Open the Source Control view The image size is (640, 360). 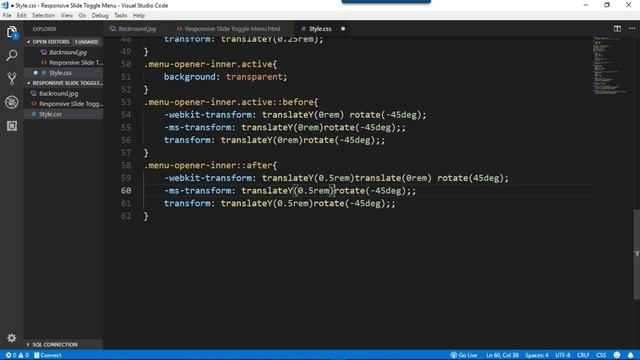[x=12, y=78]
